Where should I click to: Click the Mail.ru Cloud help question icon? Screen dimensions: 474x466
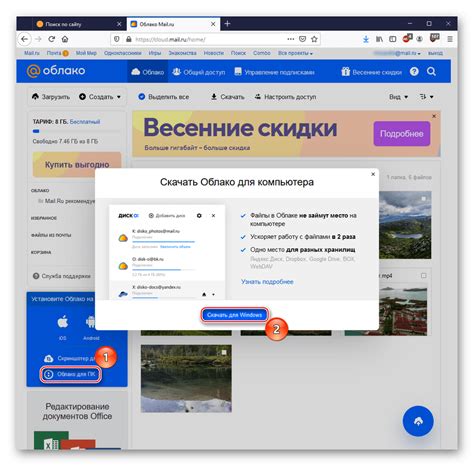(414, 71)
